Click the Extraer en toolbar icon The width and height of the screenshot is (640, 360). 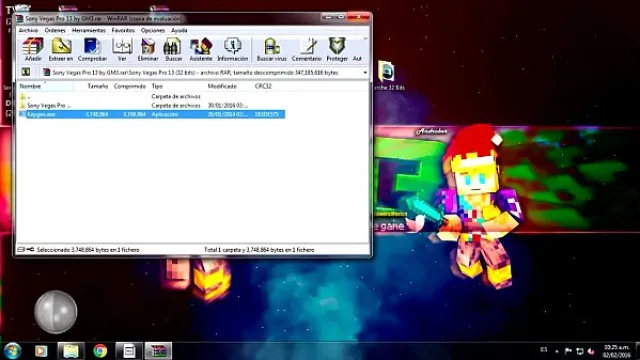pyautogui.click(x=61, y=49)
